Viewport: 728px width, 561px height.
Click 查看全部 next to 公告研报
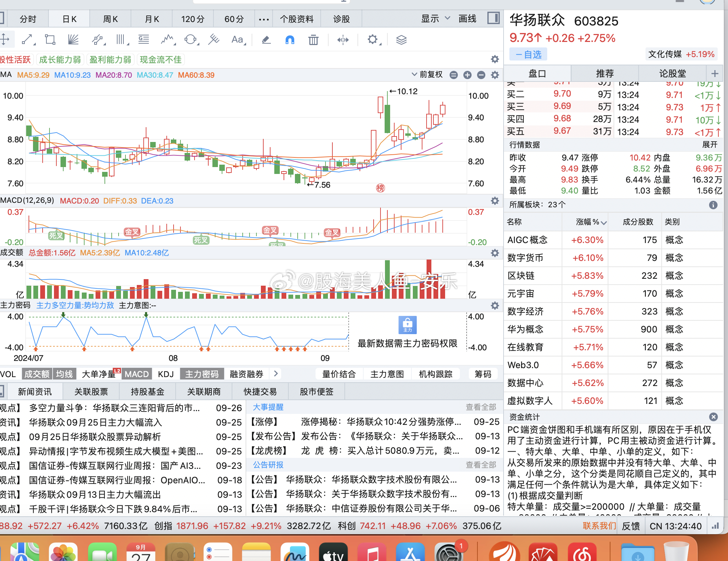(x=481, y=465)
